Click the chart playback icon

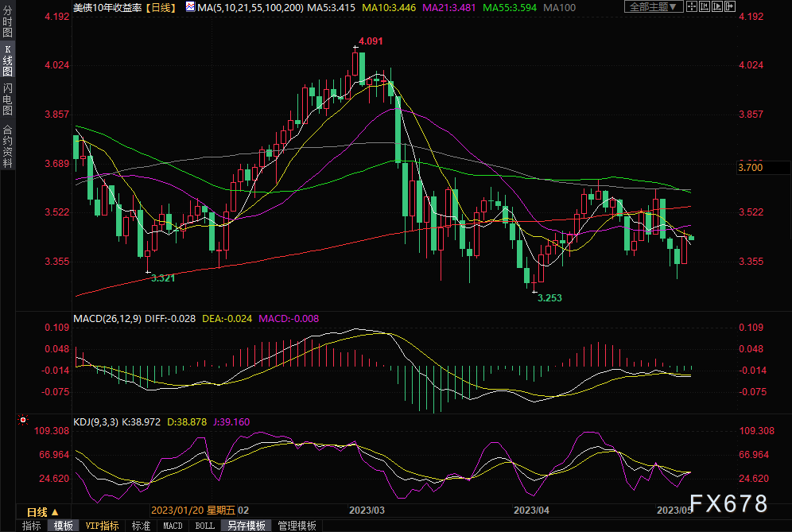[717, 6]
